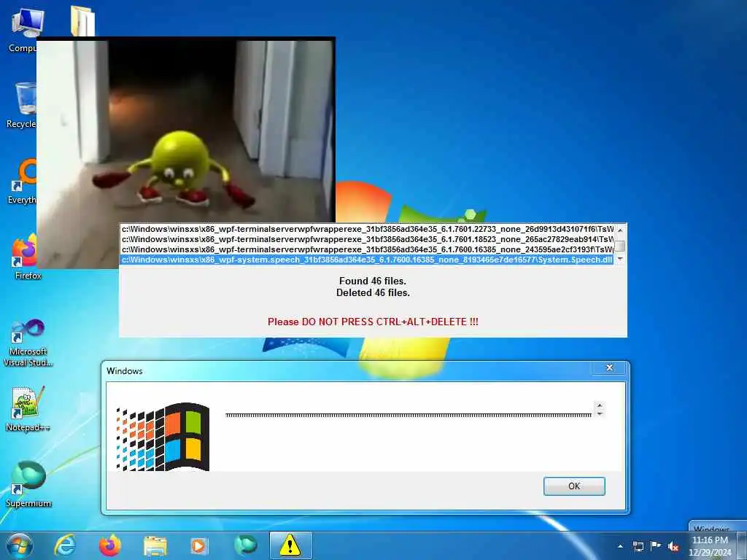Open Firefox from the taskbar
747x560 pixels.
click(109, 545)
